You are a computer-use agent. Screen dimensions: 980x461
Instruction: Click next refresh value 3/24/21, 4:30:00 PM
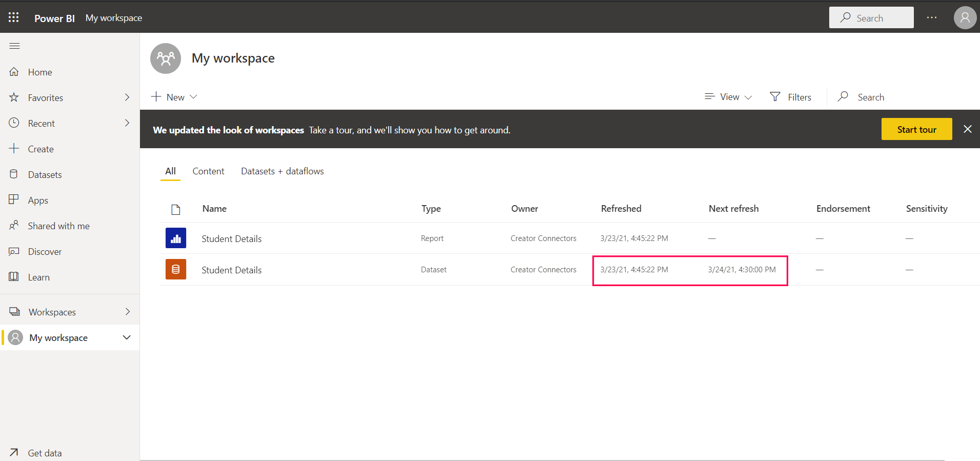point(742,270)
